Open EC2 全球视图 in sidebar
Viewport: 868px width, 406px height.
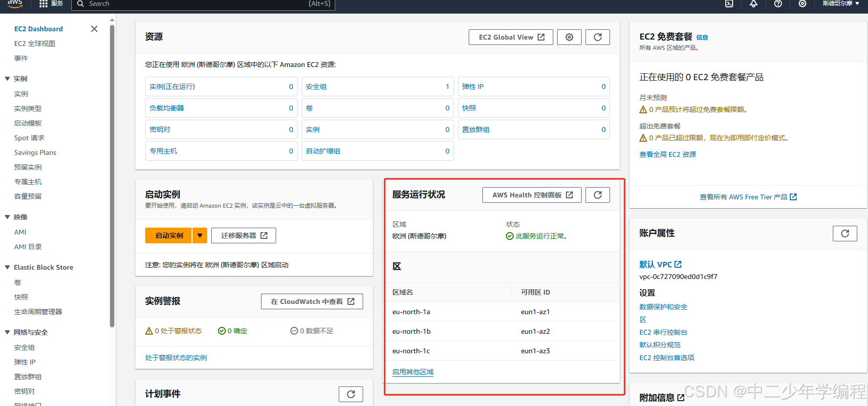(35, 43)
